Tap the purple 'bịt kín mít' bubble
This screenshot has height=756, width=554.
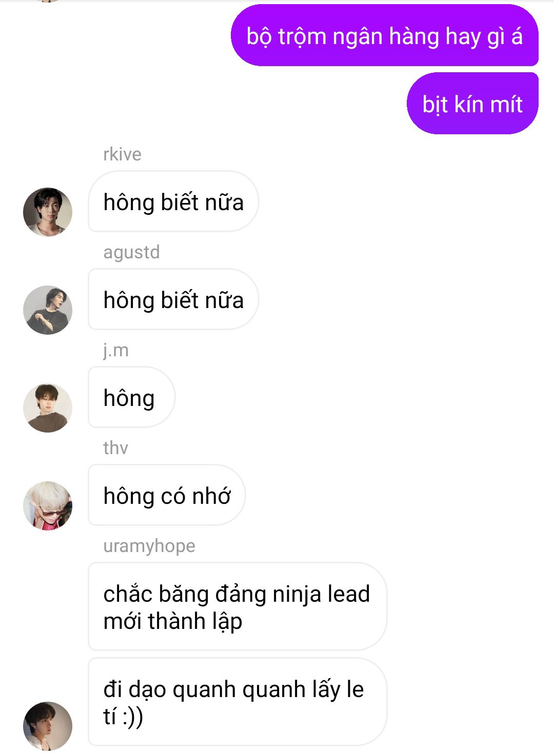472,104
